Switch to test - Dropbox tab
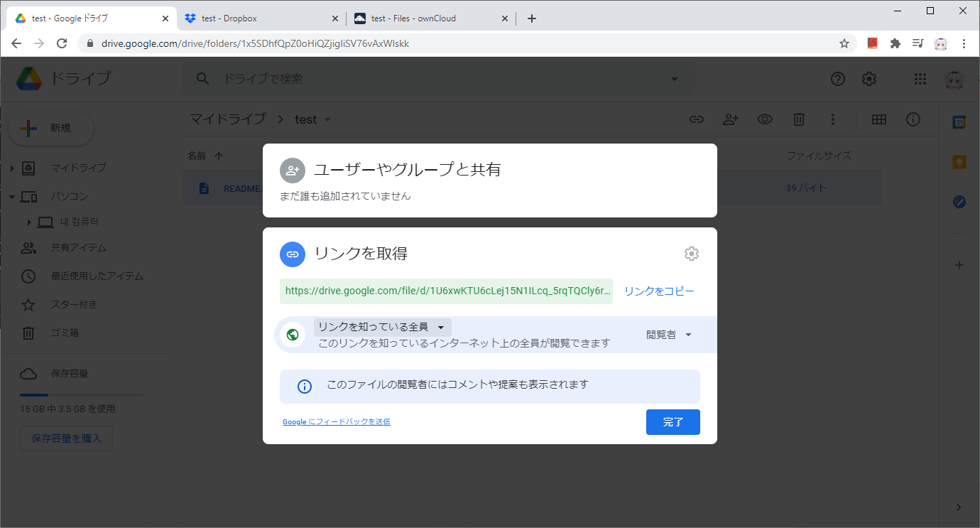 coord(261,18)
